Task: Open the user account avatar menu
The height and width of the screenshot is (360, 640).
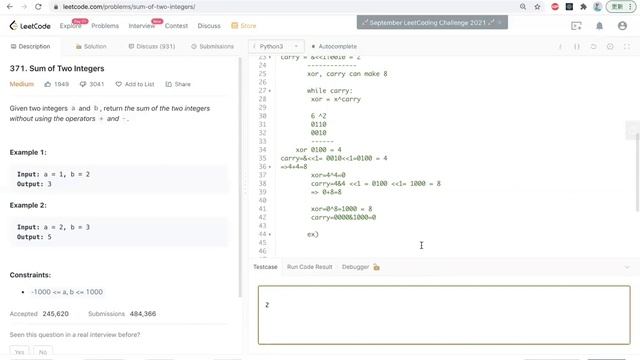Action: (622, 26)
